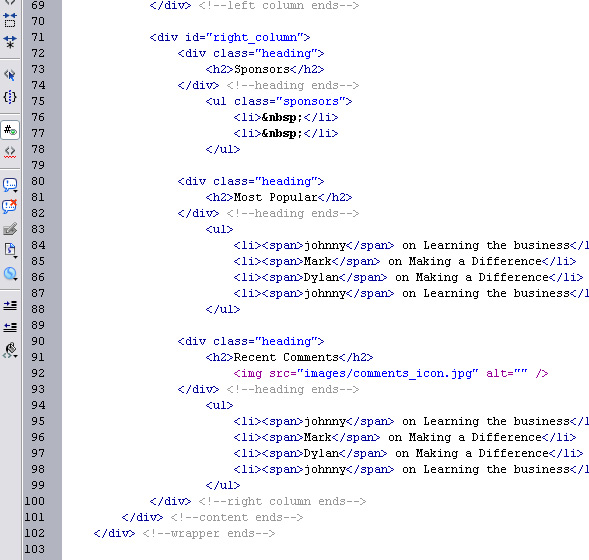Viewport: 589px width, 560px height.
Task: Click the div class="heading" tag on line 90
Action: (251, 342)
